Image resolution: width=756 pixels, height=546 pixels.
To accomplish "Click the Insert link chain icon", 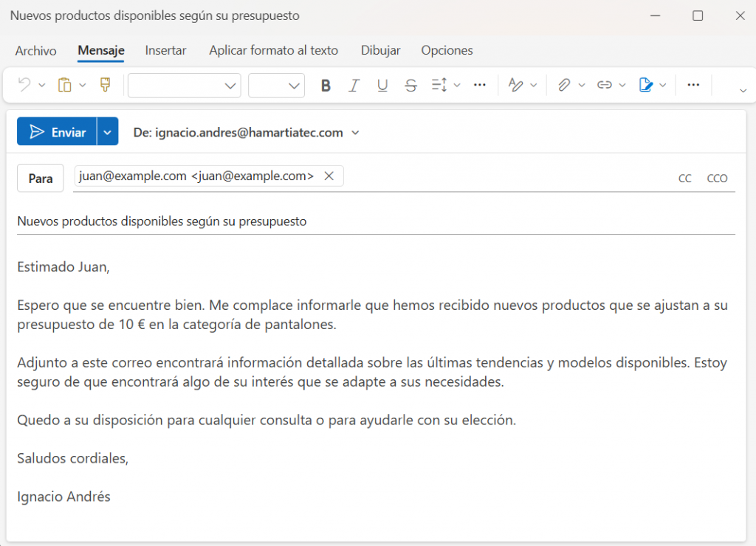I will click(605, 86).
